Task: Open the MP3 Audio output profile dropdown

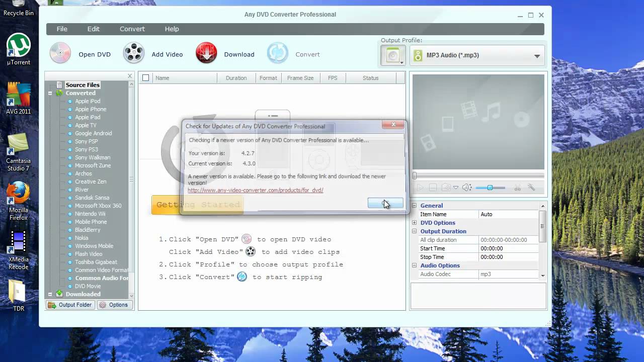Action: (x=477, y=55)
